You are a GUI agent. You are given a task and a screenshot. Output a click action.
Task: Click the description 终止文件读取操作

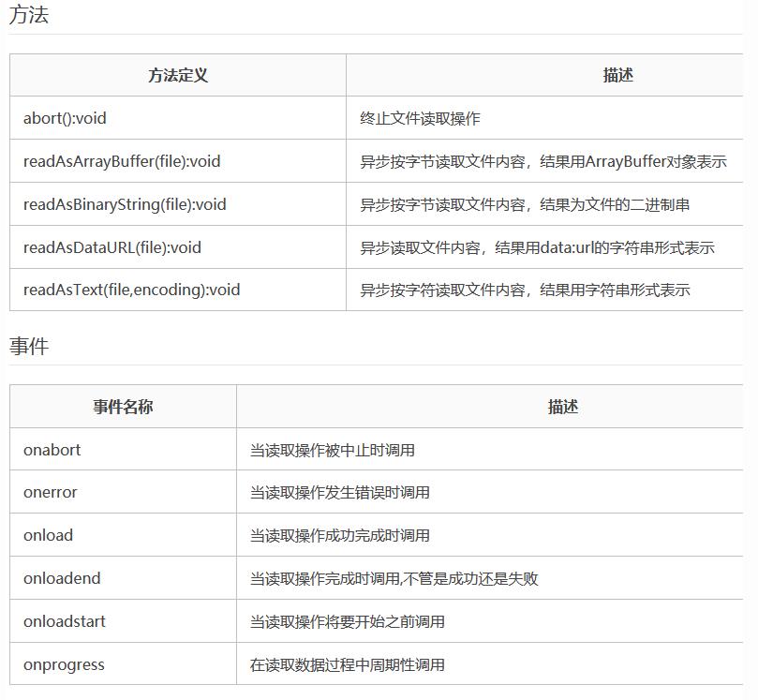[x=420, y=119]
